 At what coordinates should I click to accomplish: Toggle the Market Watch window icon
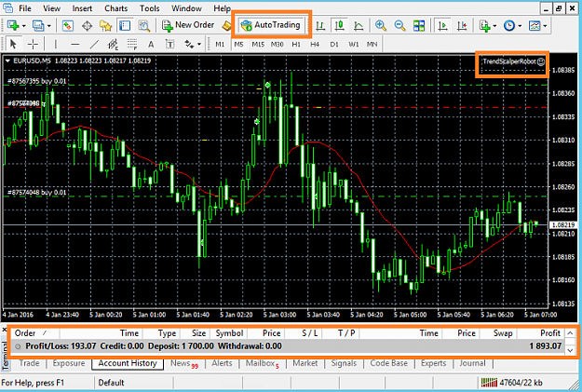click(x=68, y=26)
